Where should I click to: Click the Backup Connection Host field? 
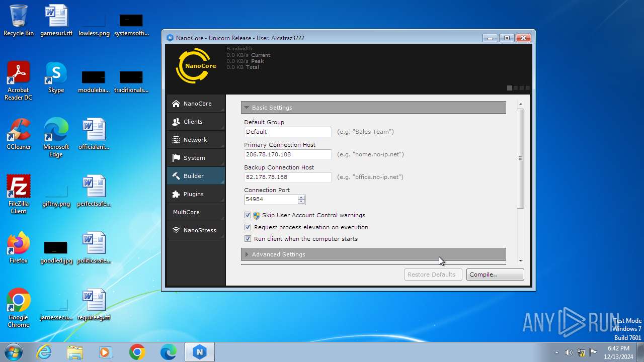(288, 177)
